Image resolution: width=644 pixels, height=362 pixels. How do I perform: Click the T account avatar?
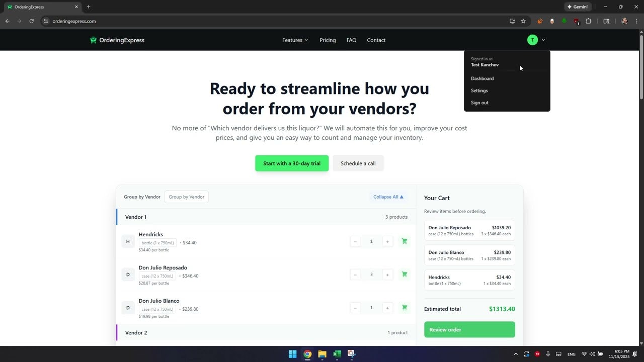click(x=532, y=40)
